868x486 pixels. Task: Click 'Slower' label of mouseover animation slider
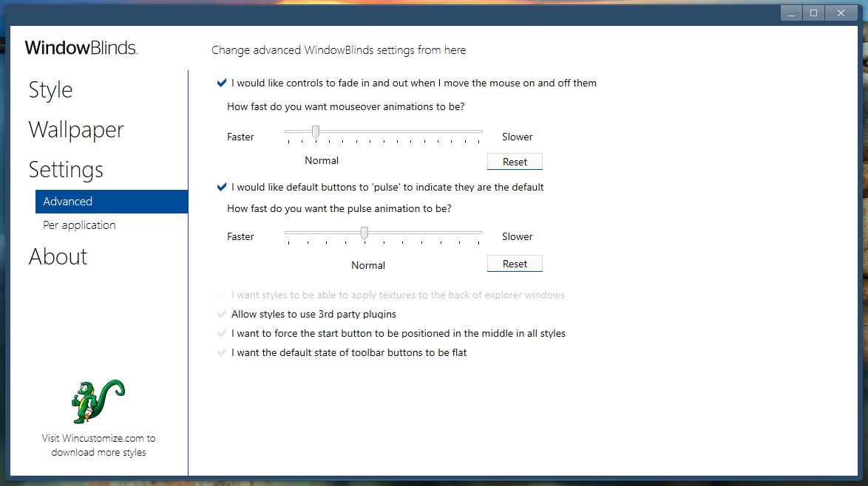click(517, 137)
